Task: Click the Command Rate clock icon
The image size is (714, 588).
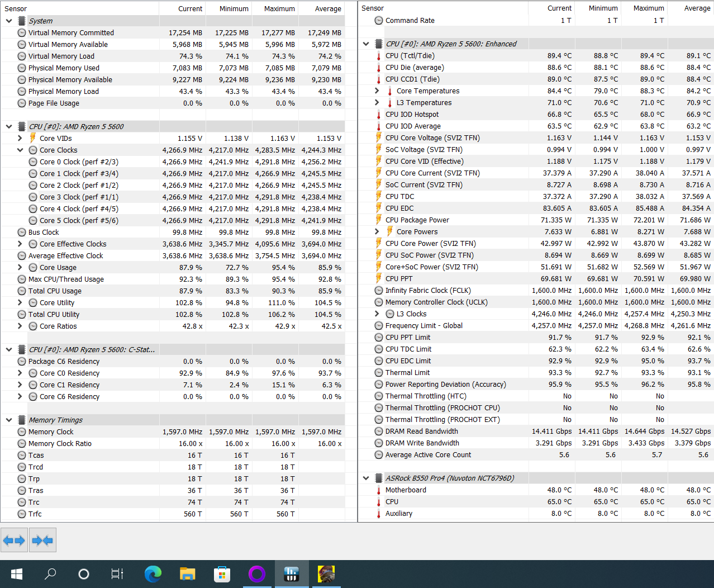Action: click(x=379, y=21)
